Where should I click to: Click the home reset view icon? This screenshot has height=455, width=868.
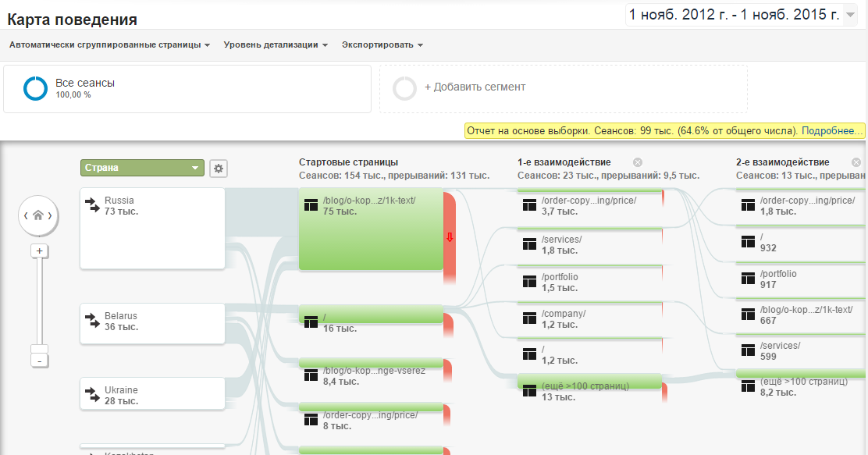point(37,215)
